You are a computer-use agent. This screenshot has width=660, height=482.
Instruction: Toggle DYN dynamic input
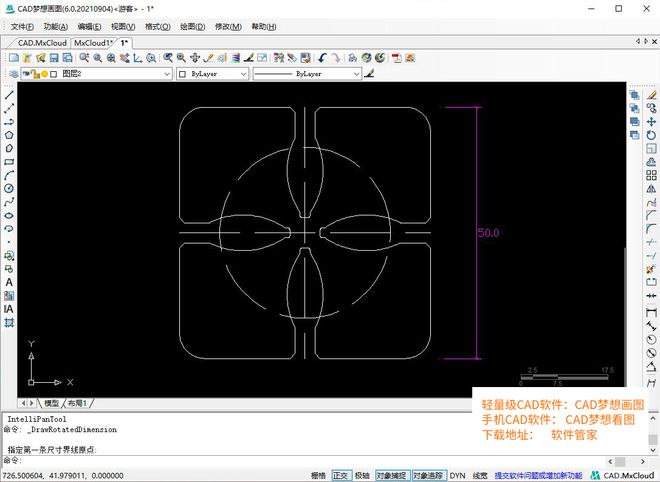point(458,476)
